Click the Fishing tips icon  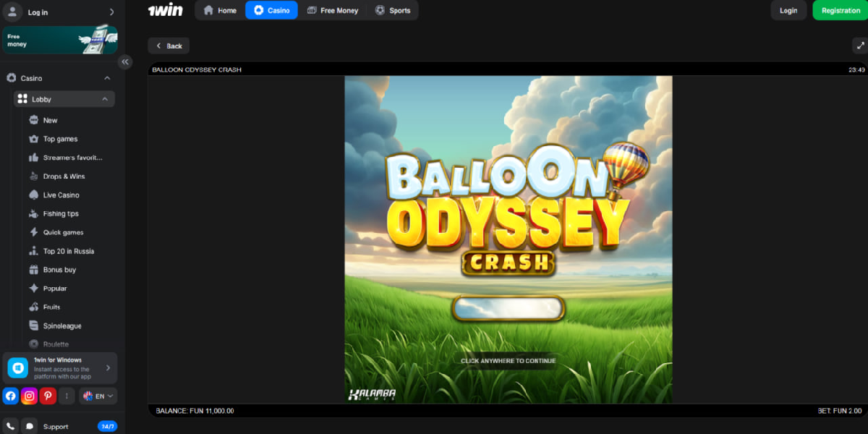(33, 213)
